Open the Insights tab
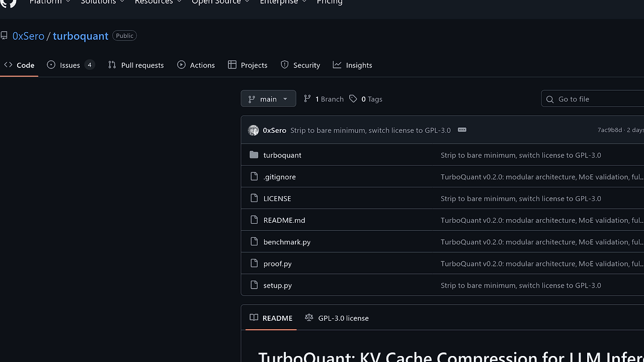Image resolution: width=644 pixels, height=362 pixels. tap(353, 65)
